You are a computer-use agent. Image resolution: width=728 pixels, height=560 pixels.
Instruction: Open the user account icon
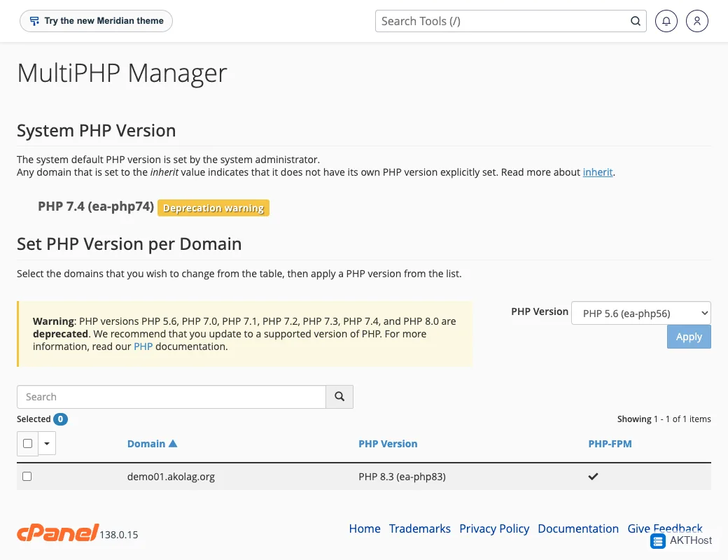click(697, 21)
